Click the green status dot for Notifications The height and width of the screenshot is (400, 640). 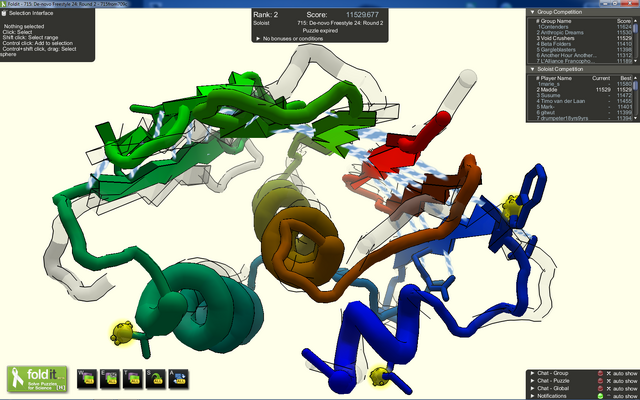(x=600, y=396)
